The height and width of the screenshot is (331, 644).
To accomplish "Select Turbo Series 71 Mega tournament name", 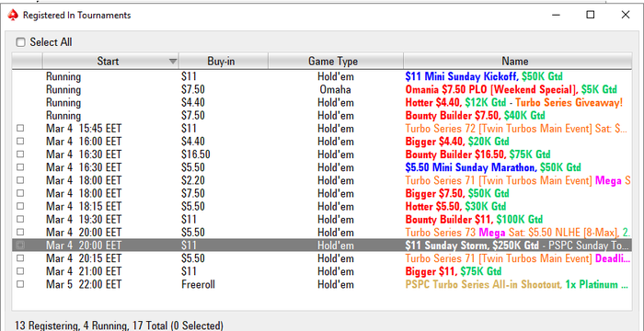I will [x=517, y=180].
